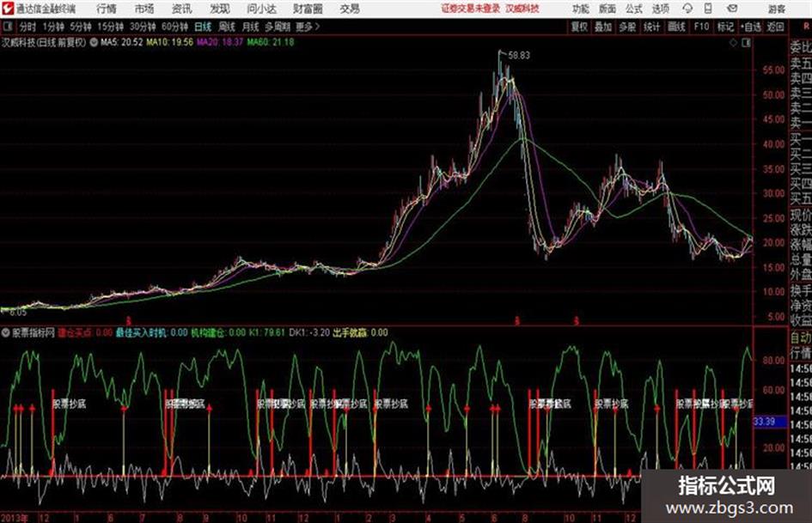812x523 pixels.
Task: Select the 月线 monthly chart tab
Action: (x=250, y=27)
